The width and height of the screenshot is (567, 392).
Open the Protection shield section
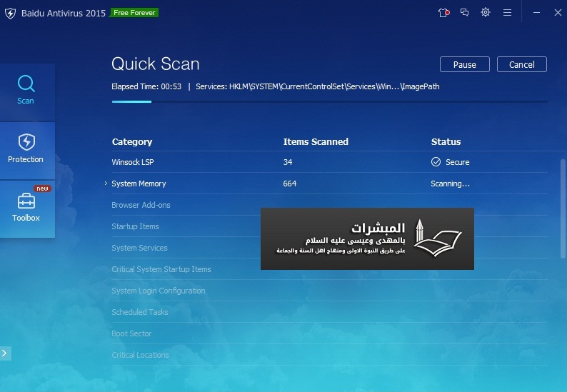[26, 149]
